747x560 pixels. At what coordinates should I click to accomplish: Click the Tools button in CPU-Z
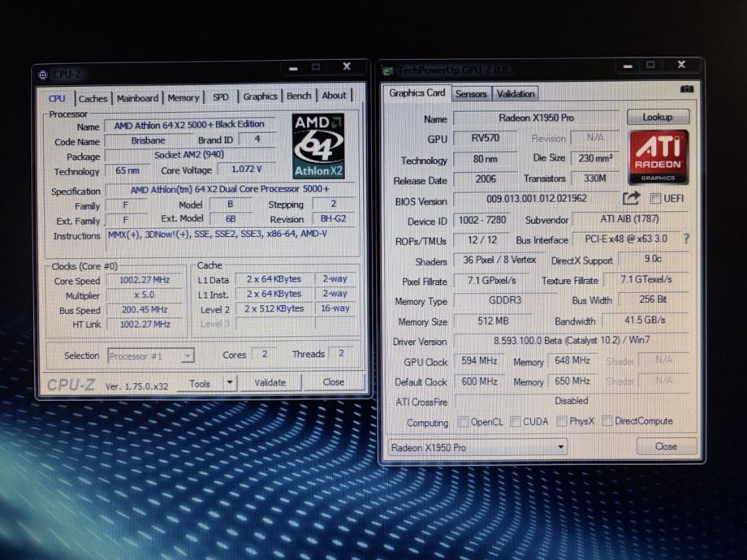point(200,383)
